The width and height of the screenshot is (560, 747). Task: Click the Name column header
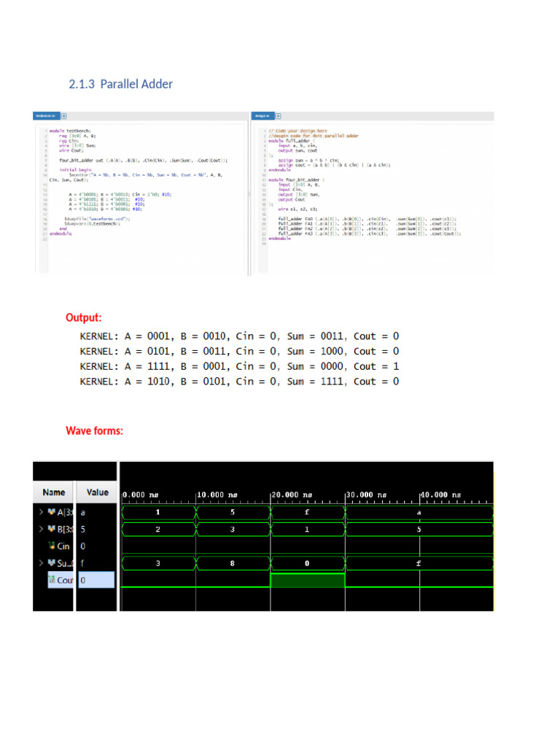click(53, 492)
